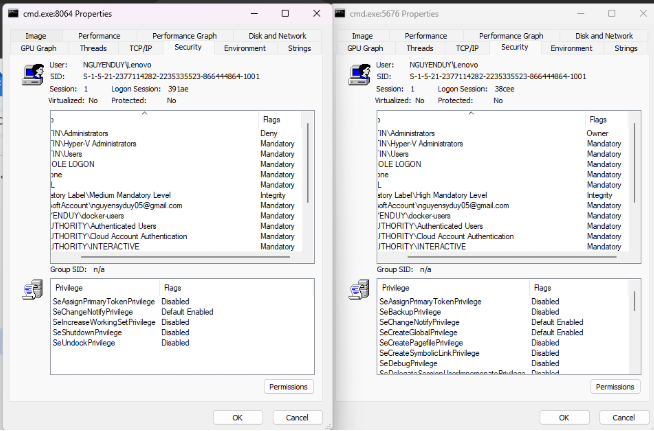This screenshot has height=431, width=654.
Task: Select GPU Graph tab in cmd.exe:5676 window
Action: pyautogui.click(x=365, y=48)
